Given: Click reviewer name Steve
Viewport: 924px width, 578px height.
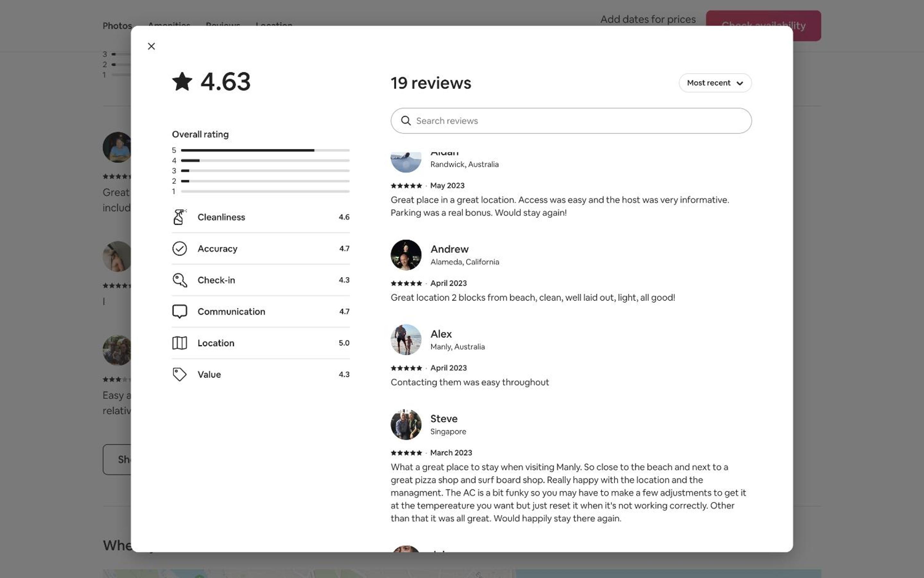Looking at the screenshot, I should click(x=444, y=419).
